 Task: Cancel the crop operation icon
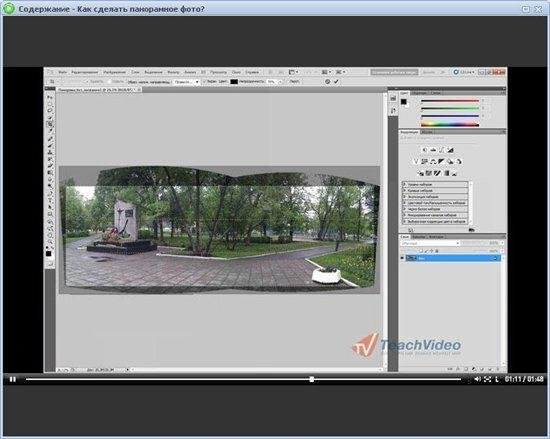[x=327, y=81]
